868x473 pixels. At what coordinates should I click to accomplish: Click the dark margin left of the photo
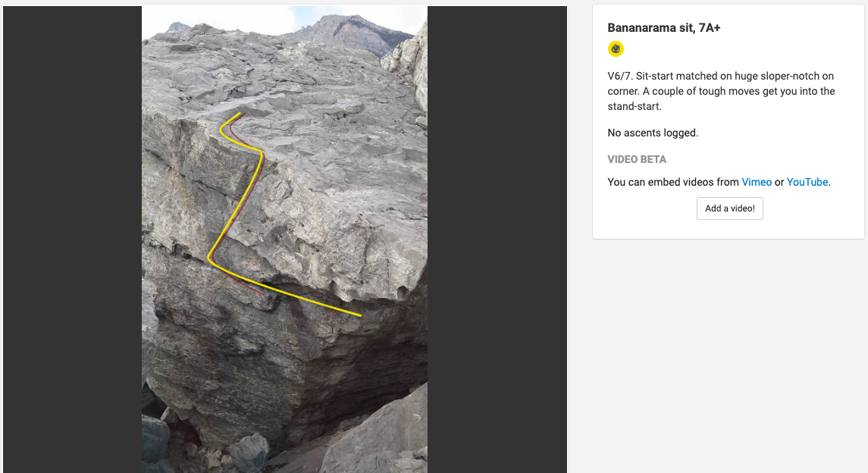tap(73, 239)
